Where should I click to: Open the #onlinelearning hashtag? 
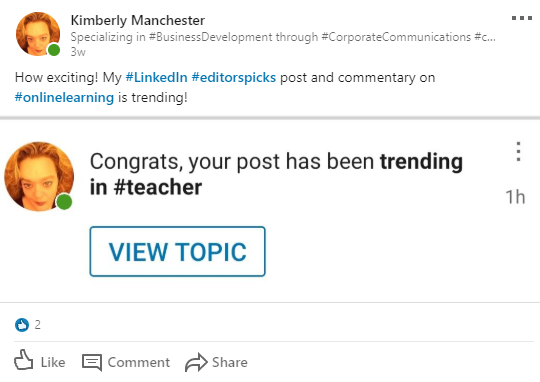(x=64, y=97)
